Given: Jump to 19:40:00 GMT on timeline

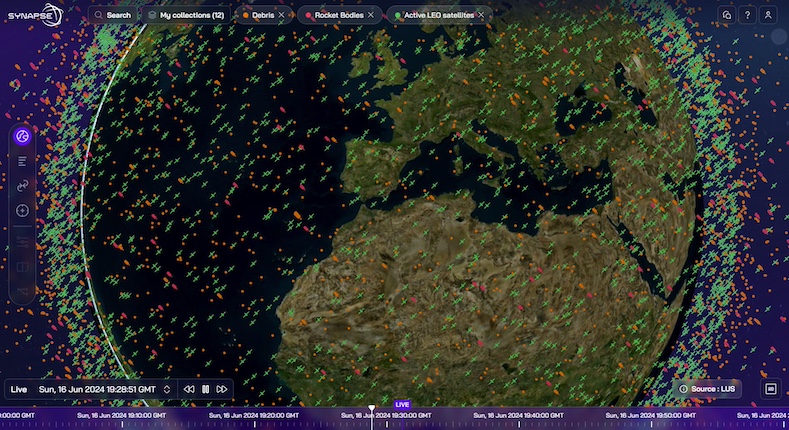Looking at the screenshot, I should coord(518,416).
